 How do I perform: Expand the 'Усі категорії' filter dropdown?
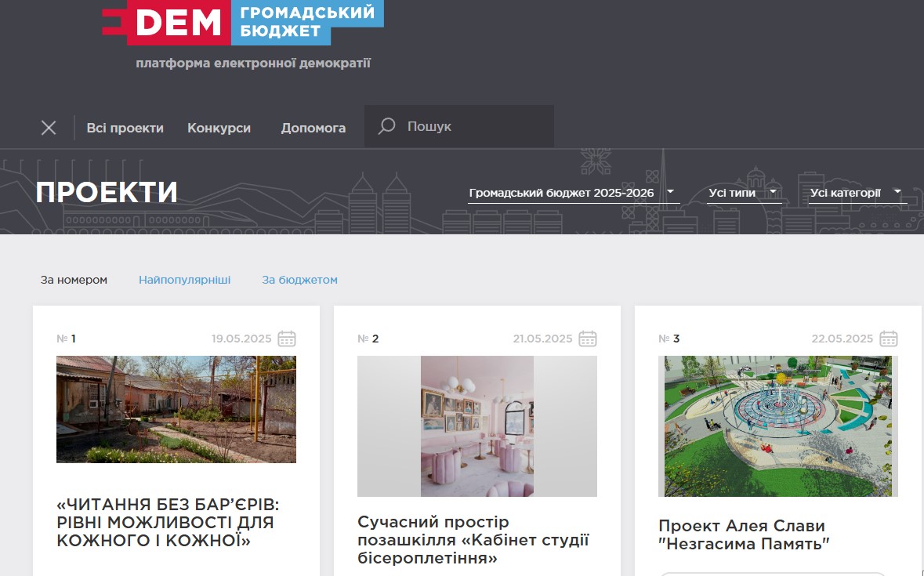[x=856, y=193]
